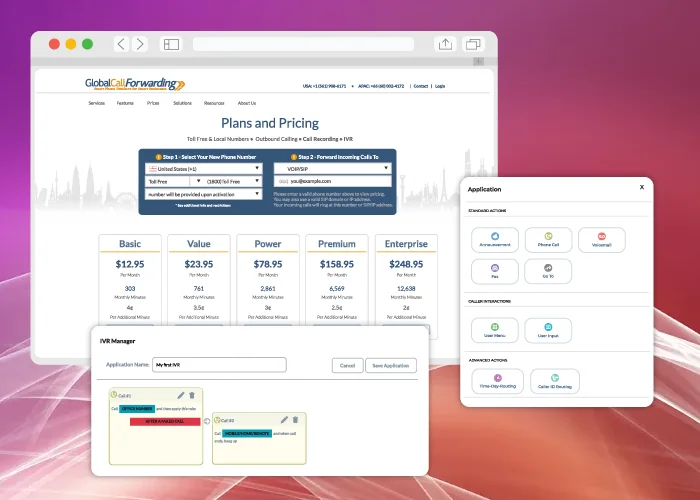
Task: Open the Prices menu item
Action: (153, 103)
